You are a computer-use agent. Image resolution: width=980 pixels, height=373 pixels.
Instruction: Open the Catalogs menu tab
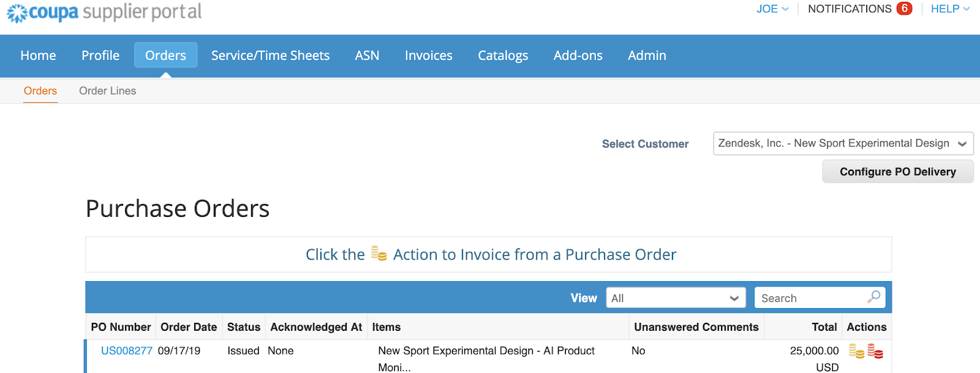point(503,56)
